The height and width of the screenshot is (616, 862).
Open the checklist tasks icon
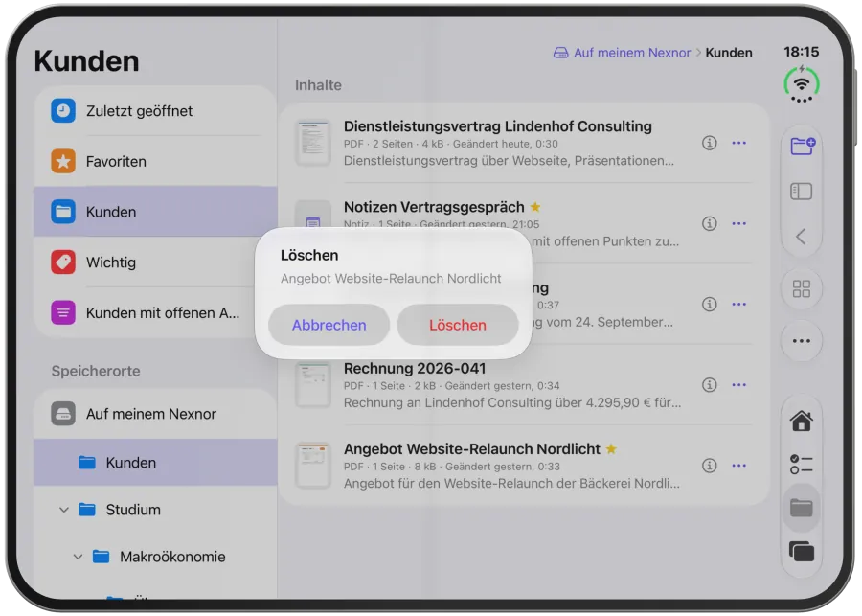[801, 465]
